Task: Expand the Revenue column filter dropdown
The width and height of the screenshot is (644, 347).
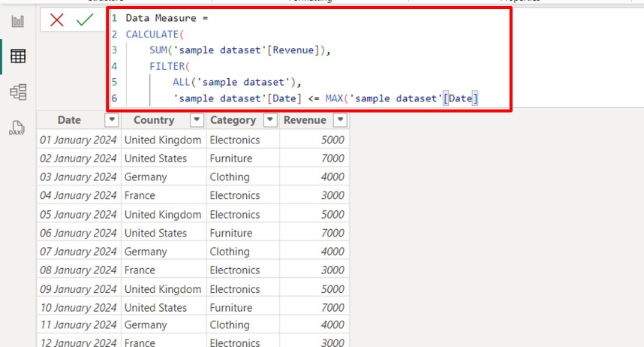Action: (340, 120)
